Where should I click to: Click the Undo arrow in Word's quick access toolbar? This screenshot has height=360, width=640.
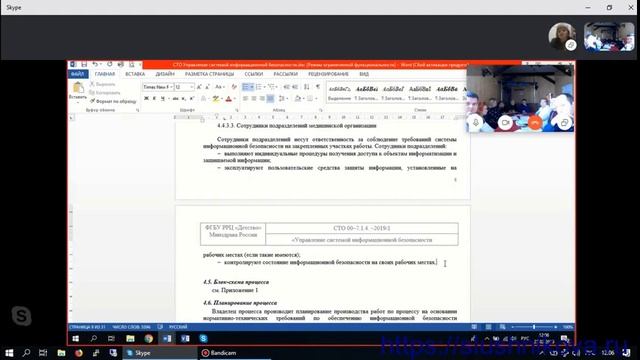[95, 64]
